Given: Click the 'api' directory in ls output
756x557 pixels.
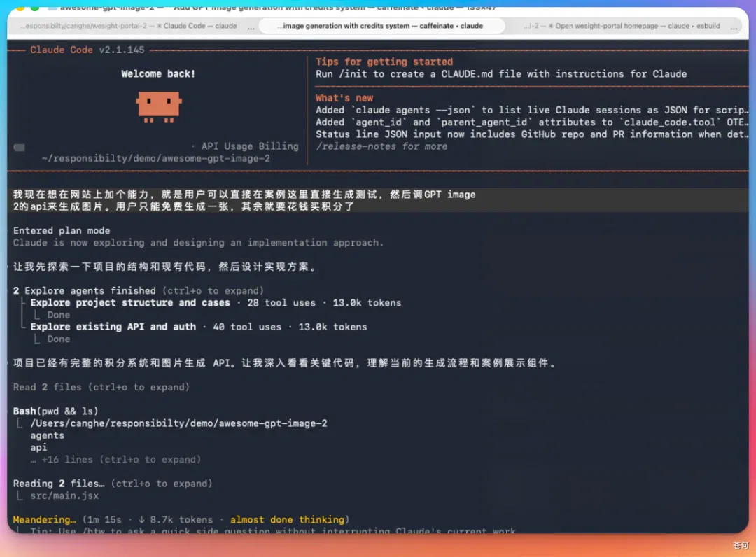Looking at the screenshot, I should click(38, 447).
